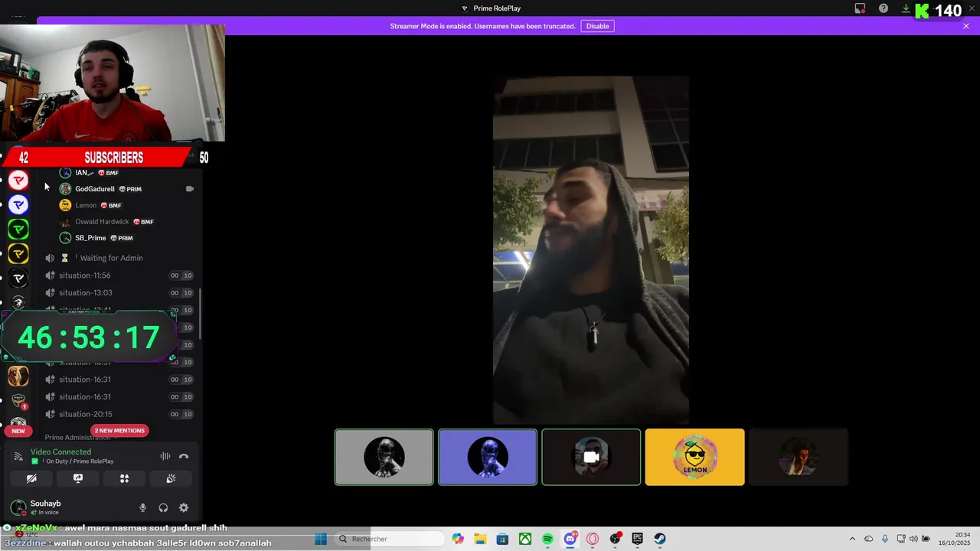The width and height of the screenshot is (980, 551).
Task: Click the red NEW servers badge
Action: pyautogui.click(x=18, y=431)
